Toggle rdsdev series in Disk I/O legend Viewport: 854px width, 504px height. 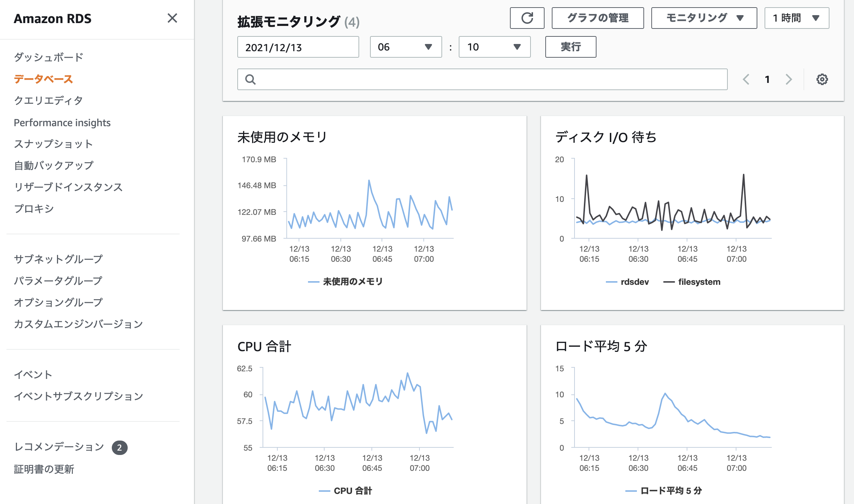(634, 282)
